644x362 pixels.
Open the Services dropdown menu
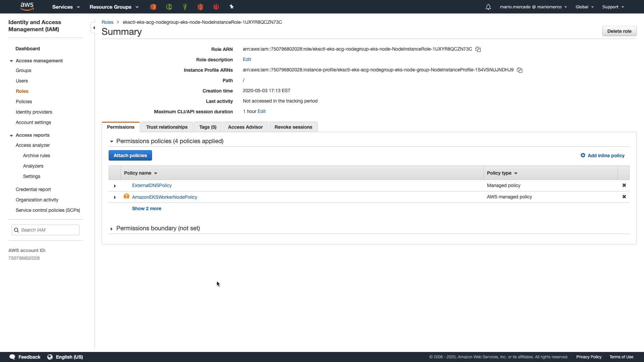click(x=66, y=7)
